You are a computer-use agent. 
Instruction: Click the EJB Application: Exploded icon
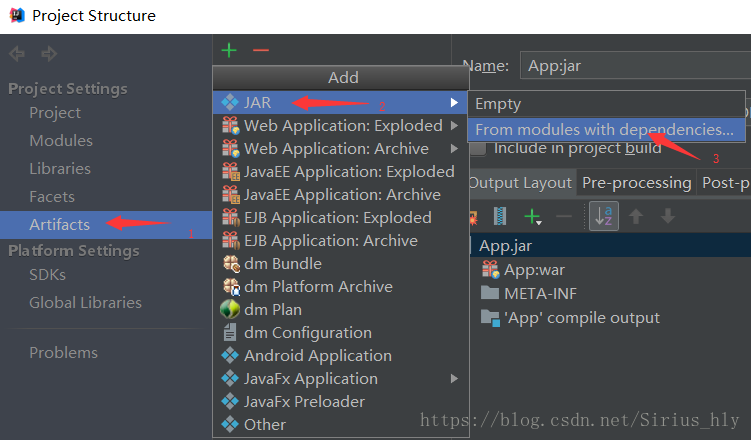230,217
